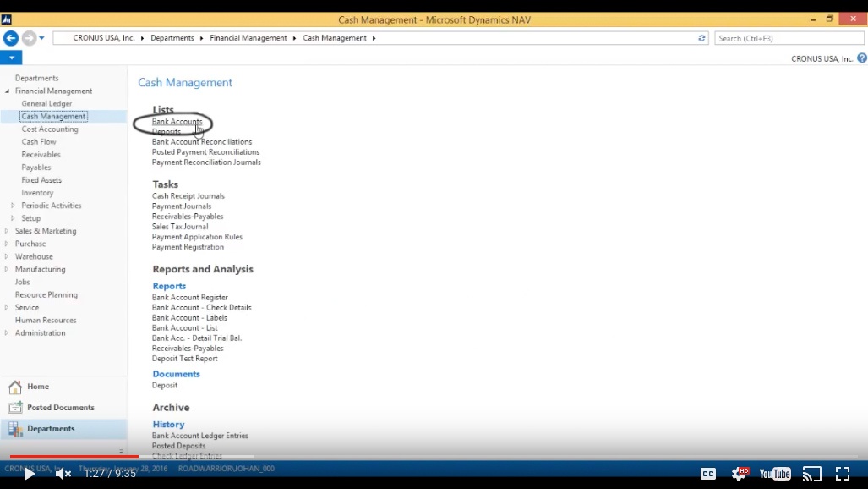The width and height of the screenshot is (868, 489).
Task: Open Bank Acc. - Detail Trial Bal. report
Action: (197, 338)
